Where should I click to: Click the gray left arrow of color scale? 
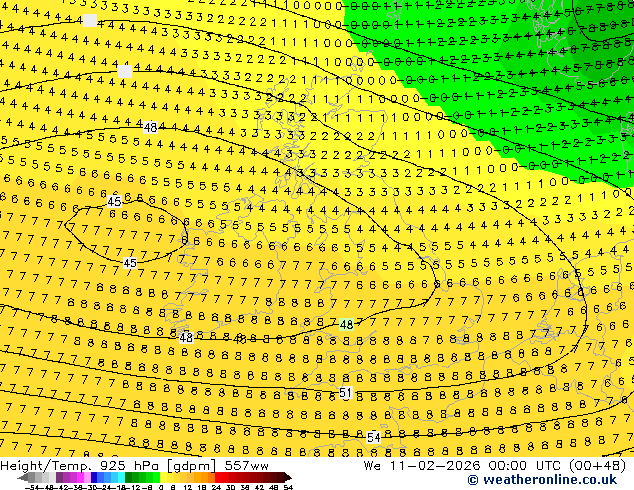22,477
